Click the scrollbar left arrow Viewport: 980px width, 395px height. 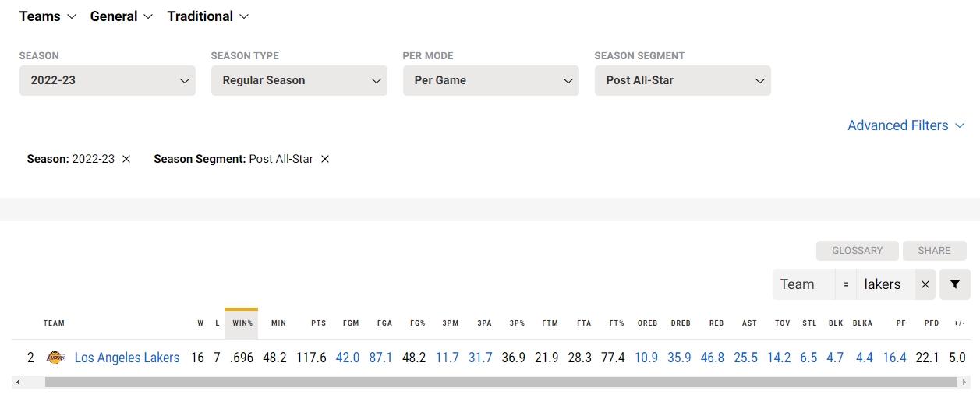click(x=18, y=383)
